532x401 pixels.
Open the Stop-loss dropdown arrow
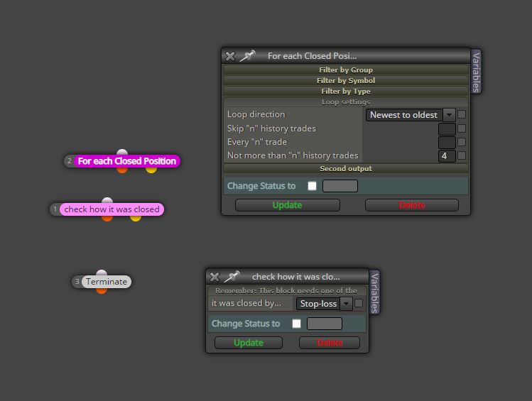(x=346, y=303)
